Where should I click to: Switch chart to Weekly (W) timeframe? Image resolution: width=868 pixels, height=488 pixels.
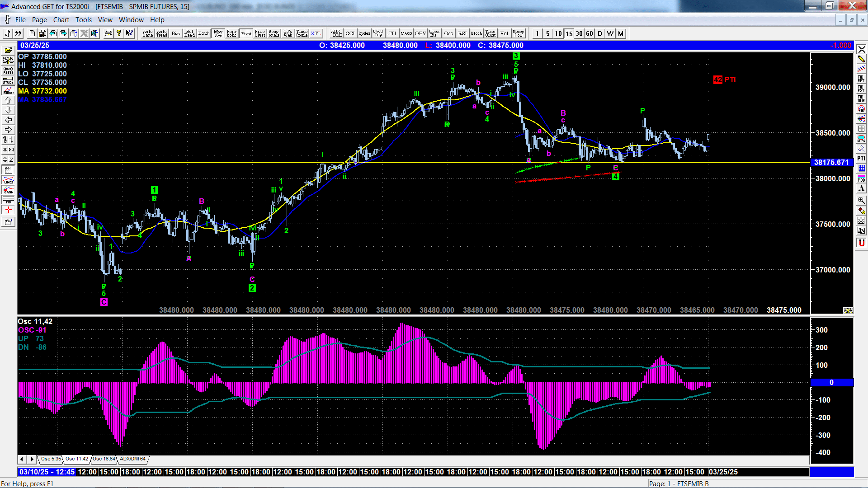click(610, 33)
